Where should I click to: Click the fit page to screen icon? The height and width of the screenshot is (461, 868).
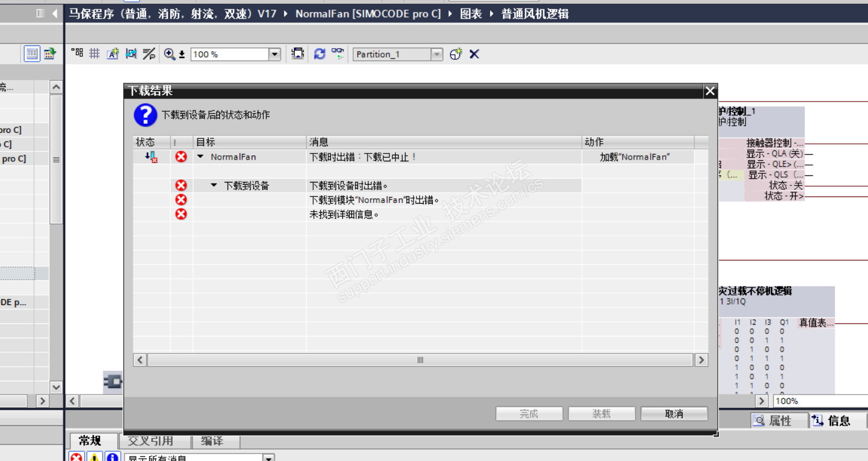point(298,54)
